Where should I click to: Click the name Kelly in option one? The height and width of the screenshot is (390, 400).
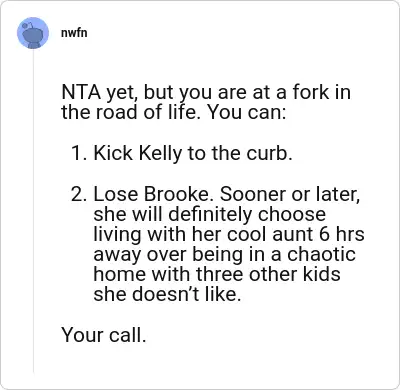[160, 154]
